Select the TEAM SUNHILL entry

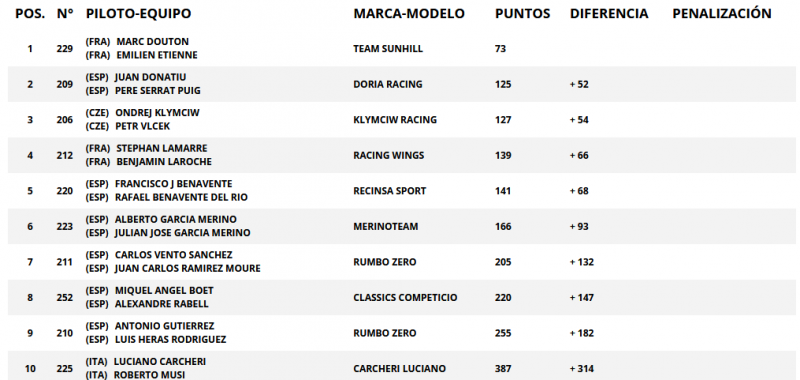click(388, 49)
